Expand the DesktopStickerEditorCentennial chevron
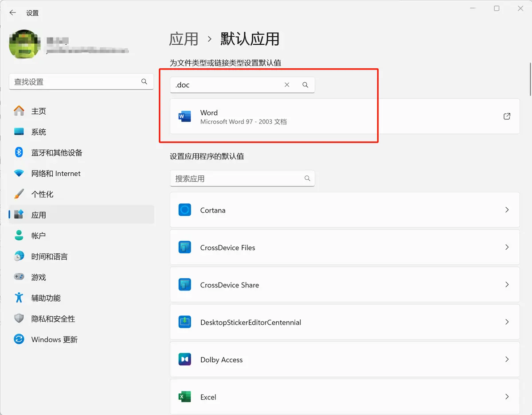The height and width of the screenshot is (415, 532). (x=507, y=322)
